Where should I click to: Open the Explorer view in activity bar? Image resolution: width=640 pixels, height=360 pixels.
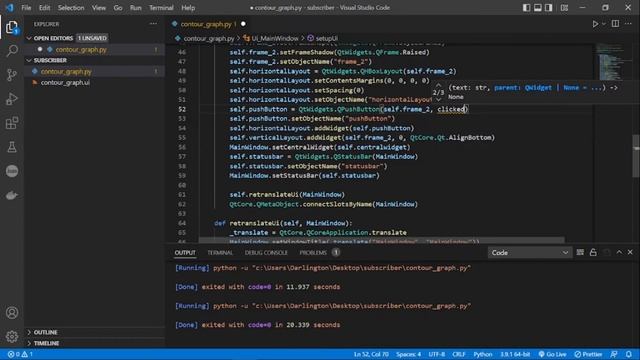12,28
